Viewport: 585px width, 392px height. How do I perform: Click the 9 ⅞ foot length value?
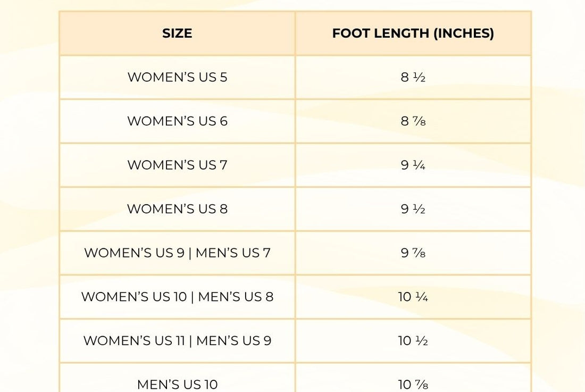pos(413,253)
